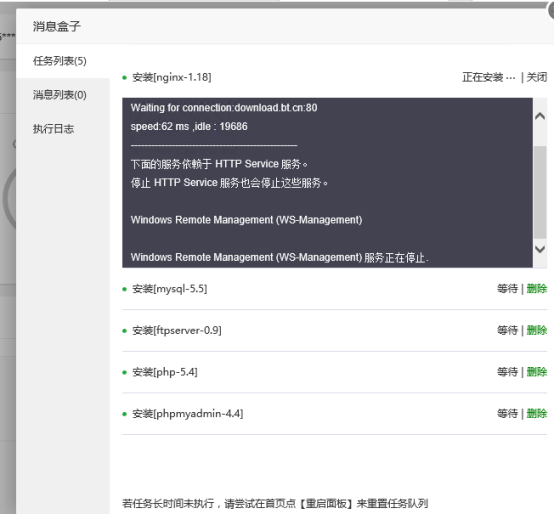Click the log scrollbar down arrow

[x=540, y=249]
